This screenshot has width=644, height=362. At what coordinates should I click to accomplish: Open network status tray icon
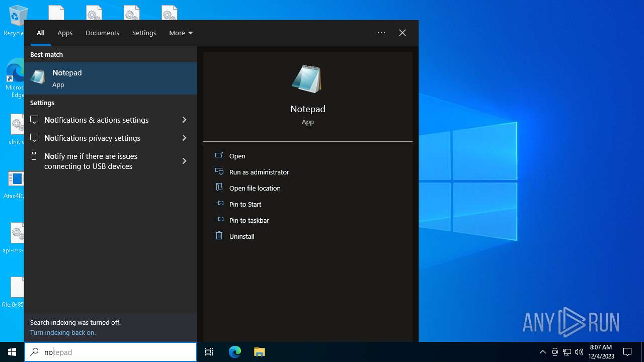click(567, 352)
